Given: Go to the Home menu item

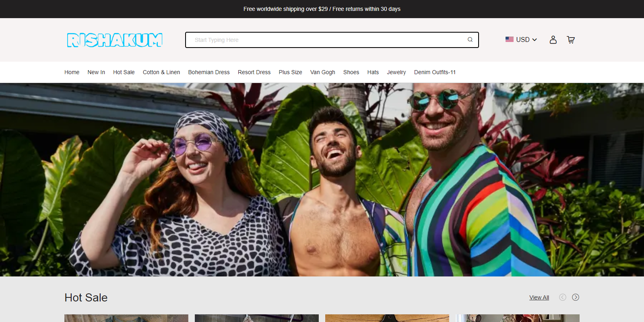Looking at the screenshot, I should [72, 72].
